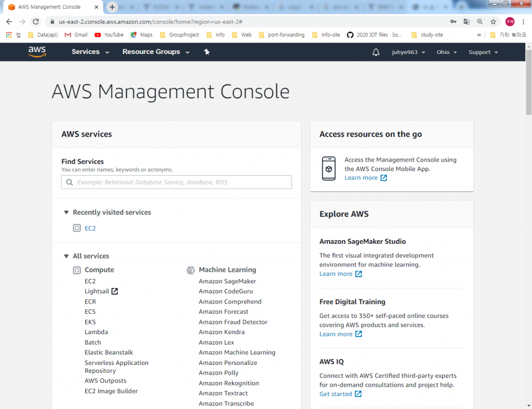The width and height of the screenshot is (532, 409).
Task: Open EC2 Image Builder service link
Action: pos(111,391)
